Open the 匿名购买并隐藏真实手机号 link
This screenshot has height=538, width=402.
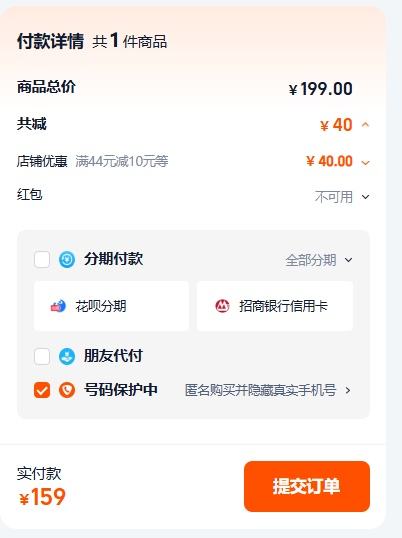(260, 390)
